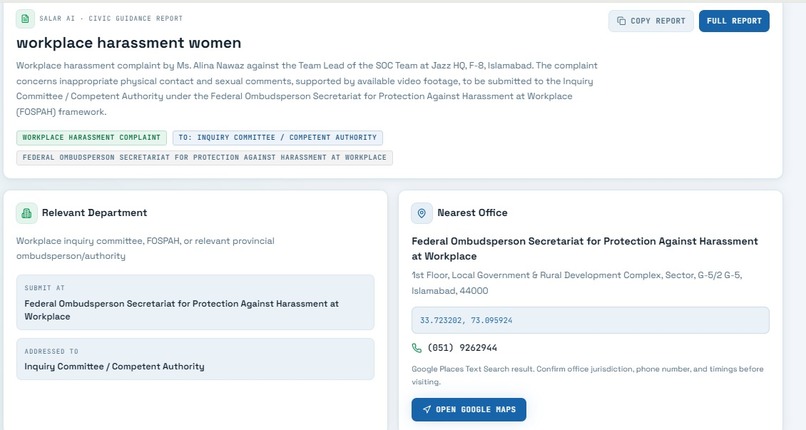The width and height of the screenshot is (806, 430).
Task: Open the Full Report button
Action: [x=734, y=21]
